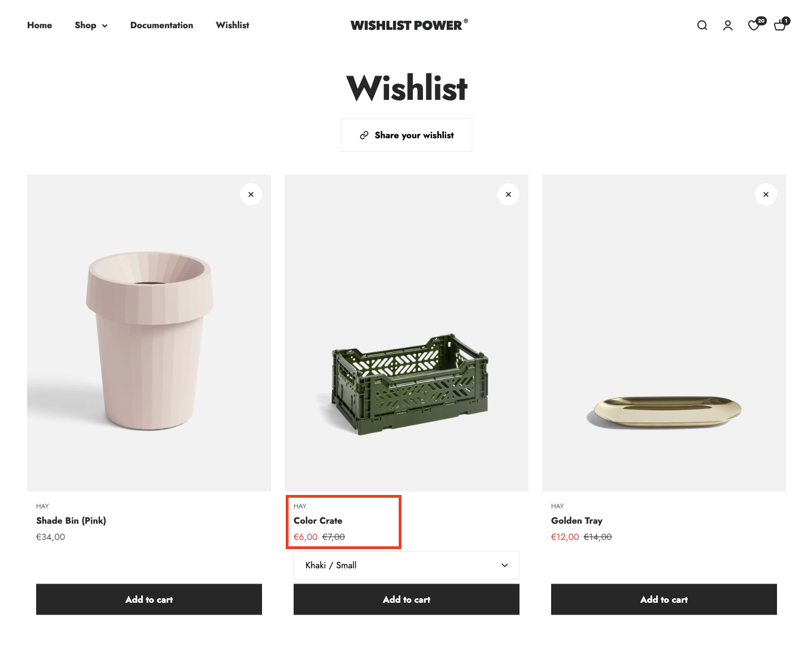Click the Wishlist Power logo

tap(409, 25)
